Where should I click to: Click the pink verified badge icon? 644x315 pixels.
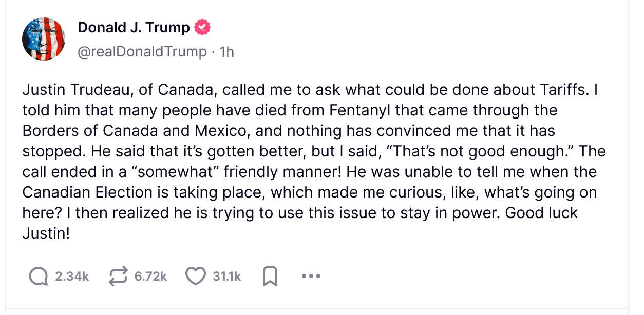pyautogui.click(x=202, y=27)
